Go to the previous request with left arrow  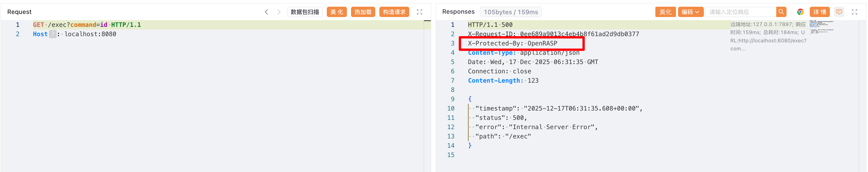pos(266,12)
